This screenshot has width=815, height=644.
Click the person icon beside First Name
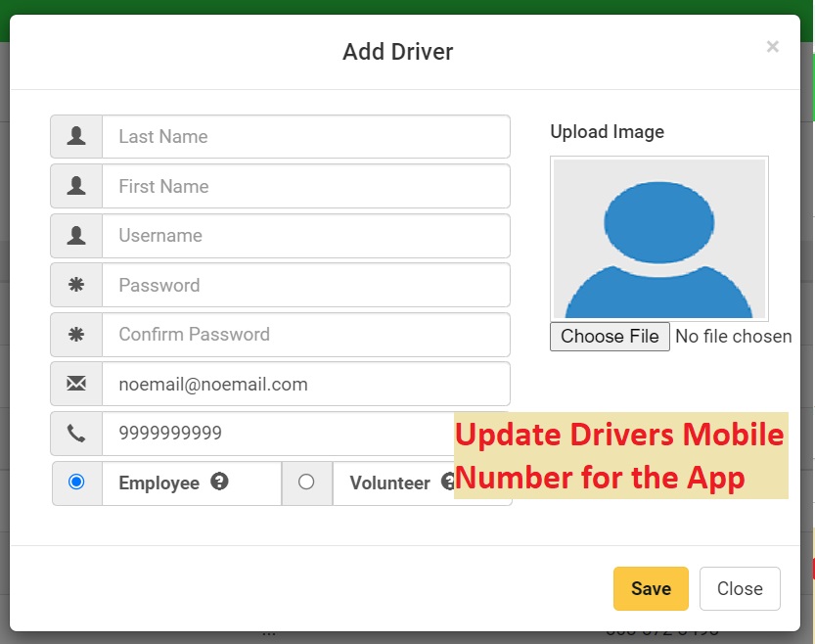76,186
